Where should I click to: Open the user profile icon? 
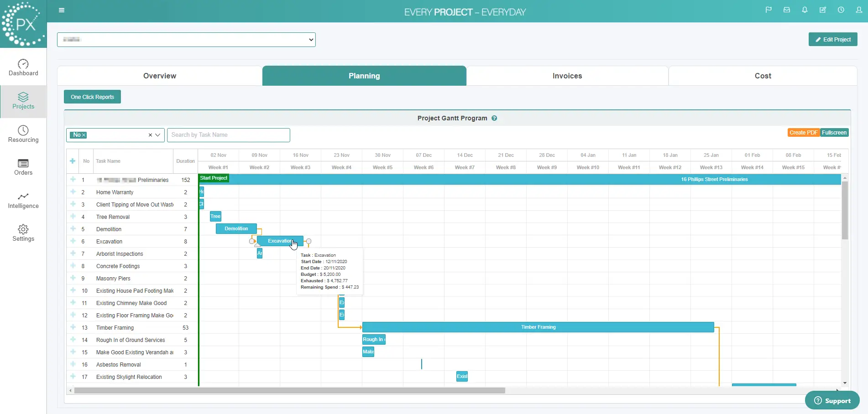coord(859,10)
